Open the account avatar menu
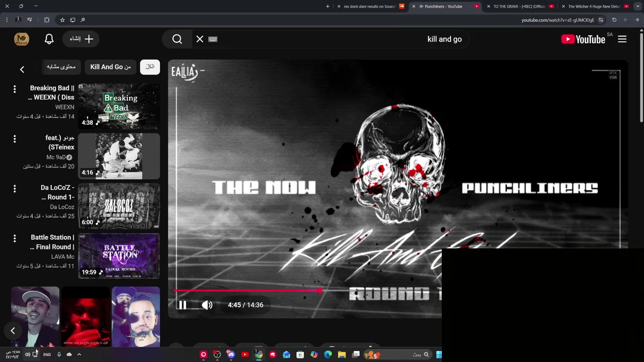 click(x=22, y=39)
